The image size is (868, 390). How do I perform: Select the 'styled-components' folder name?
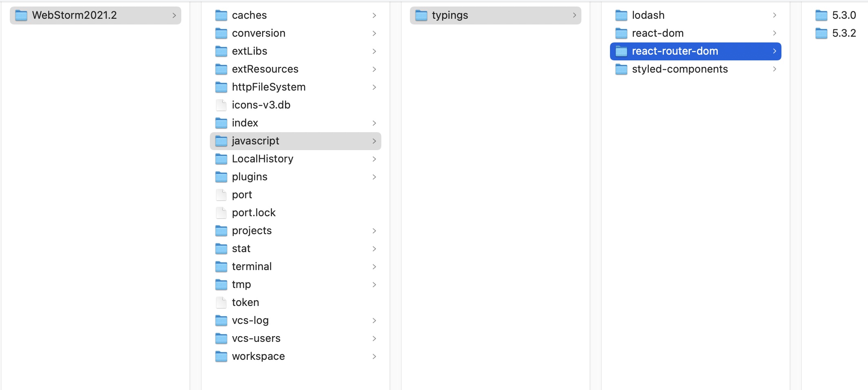point(680,69)
